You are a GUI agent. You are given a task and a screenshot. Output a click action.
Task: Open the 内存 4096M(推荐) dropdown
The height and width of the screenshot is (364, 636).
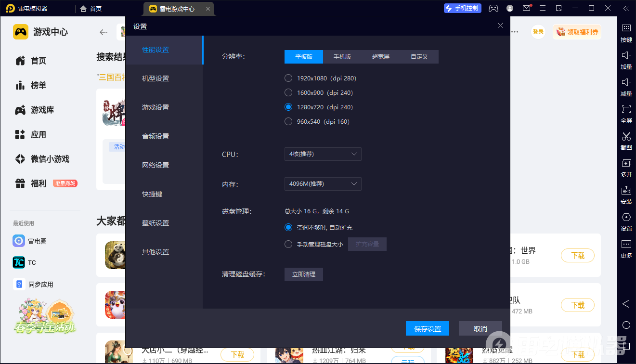pyautogui.click(x=323, y=184)
